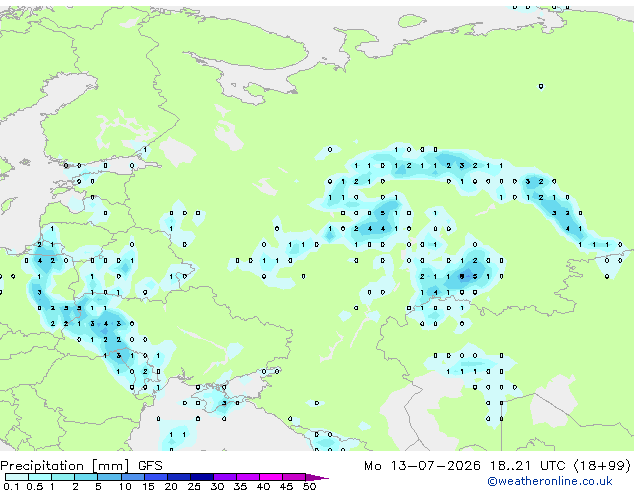This screenshot has width=634, height=490.
Task: Click the '25' legend label
Action: tap(194, 486)
